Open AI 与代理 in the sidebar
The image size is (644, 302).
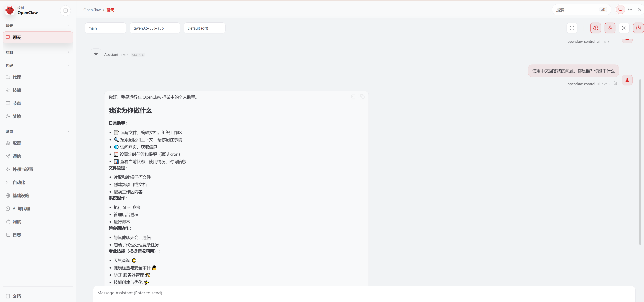[38, 209]
